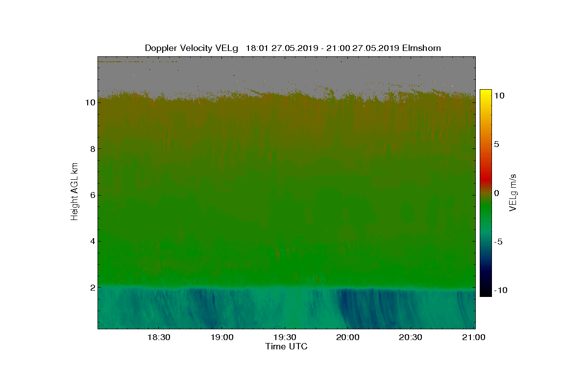Click the yellow top of the colorbar

(x=485, y=93)
